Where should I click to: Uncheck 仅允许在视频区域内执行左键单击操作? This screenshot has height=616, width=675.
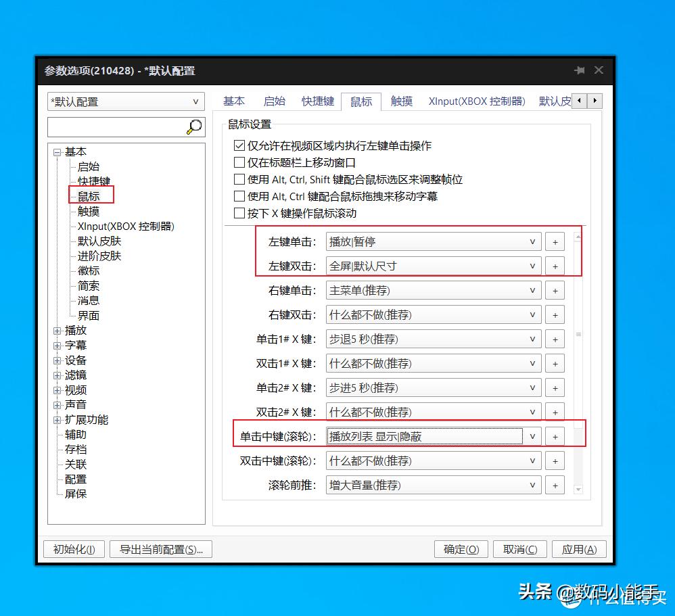click(240, 145)
